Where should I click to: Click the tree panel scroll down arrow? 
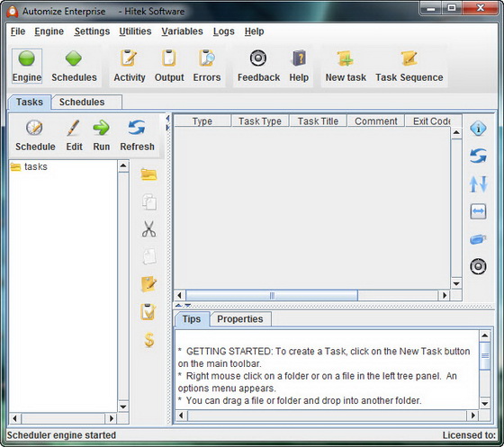tap(123, 407)
